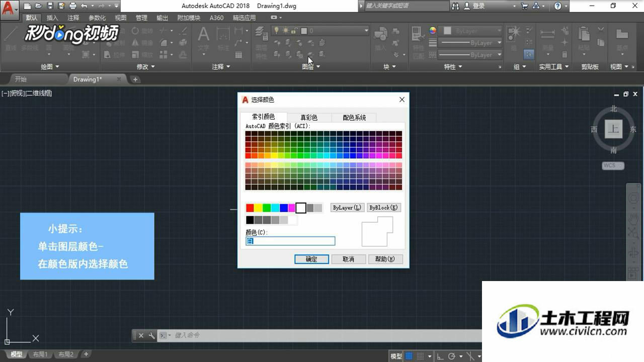Click the quick calculator icon in utilities panel
Image resolution: width=644 pixels, height=362 pixels.
point(565,54)
